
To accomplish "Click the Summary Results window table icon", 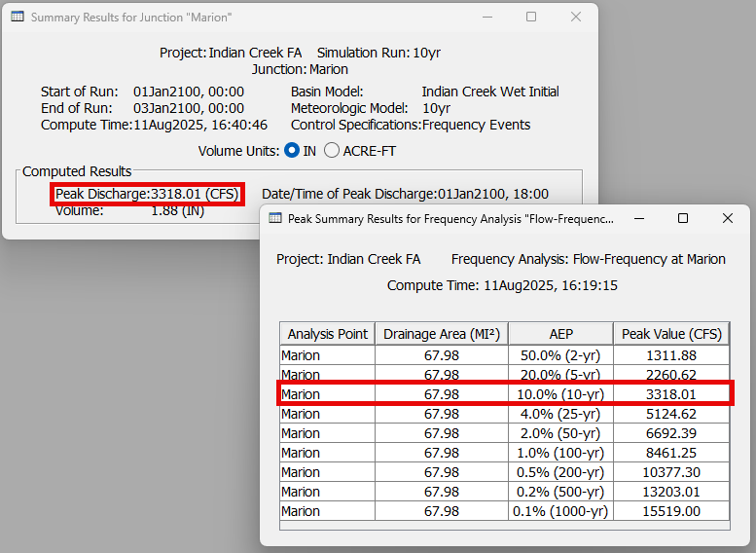I will pyautogui.click(x=18, y=17).
